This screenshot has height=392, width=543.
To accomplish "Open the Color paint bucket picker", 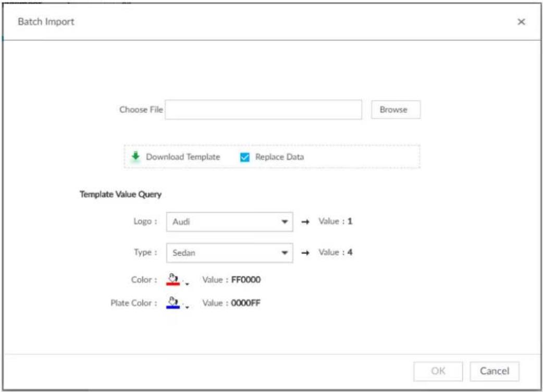I will (x=173, y=279).
